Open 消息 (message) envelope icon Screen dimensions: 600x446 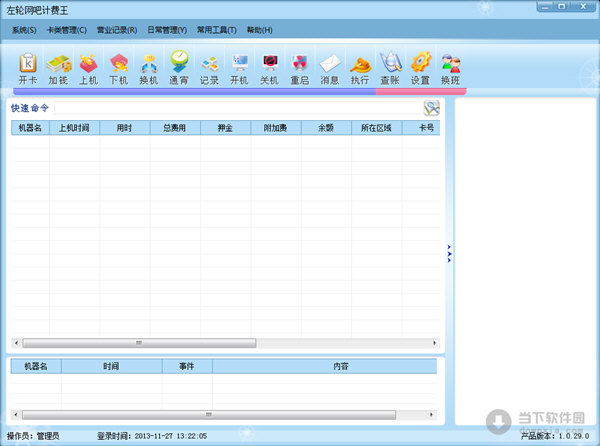(329, 67)
